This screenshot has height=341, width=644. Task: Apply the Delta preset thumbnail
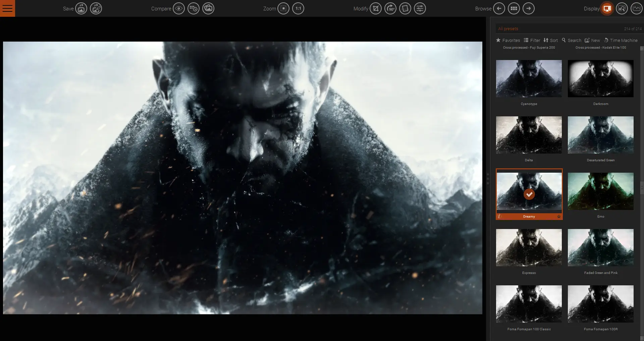[x=529, y=135]
